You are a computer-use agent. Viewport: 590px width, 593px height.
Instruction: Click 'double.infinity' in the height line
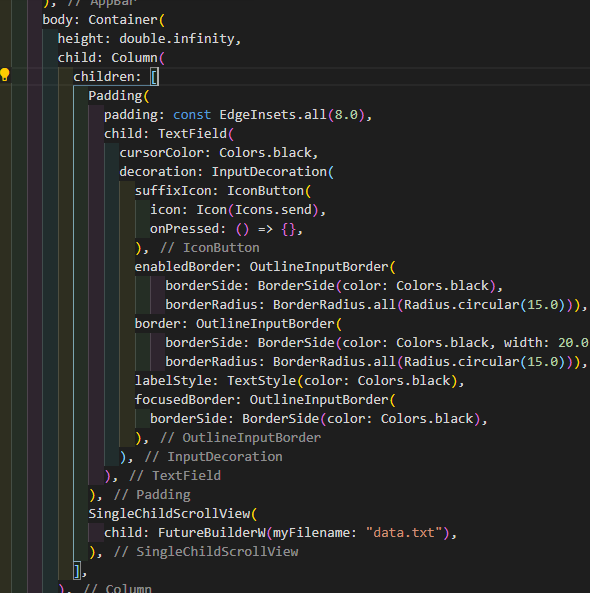pos(177,39)
